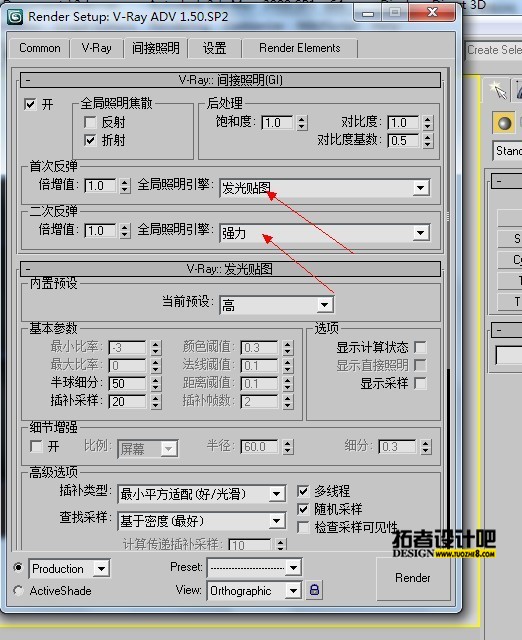The image size is (522, 640).
Task: Check the 显示计算状态 option
Action: point(420,347)
